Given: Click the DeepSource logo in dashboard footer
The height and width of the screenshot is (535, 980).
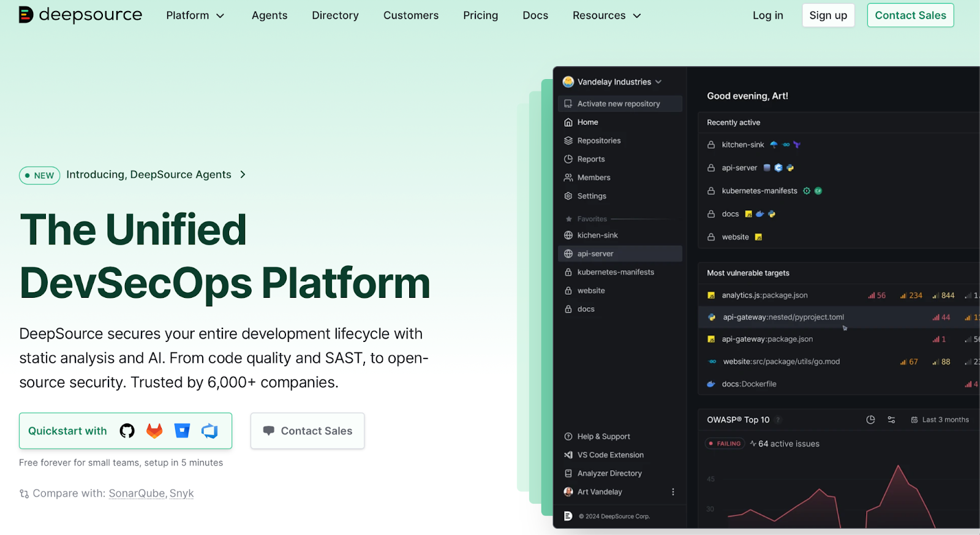Looking at the screenshot, I should (x=568, y=516).
